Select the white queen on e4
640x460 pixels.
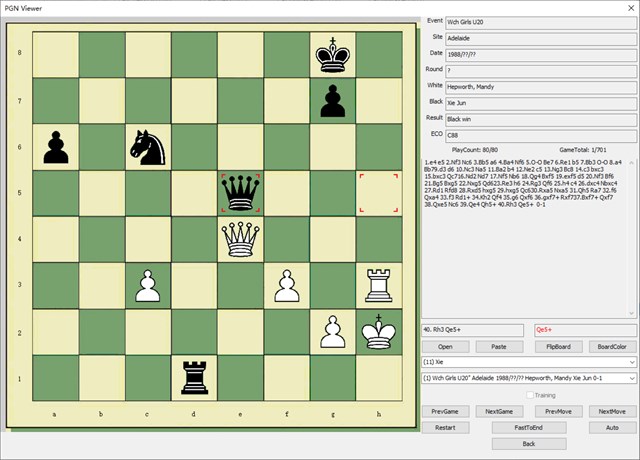tap(240, 239)
